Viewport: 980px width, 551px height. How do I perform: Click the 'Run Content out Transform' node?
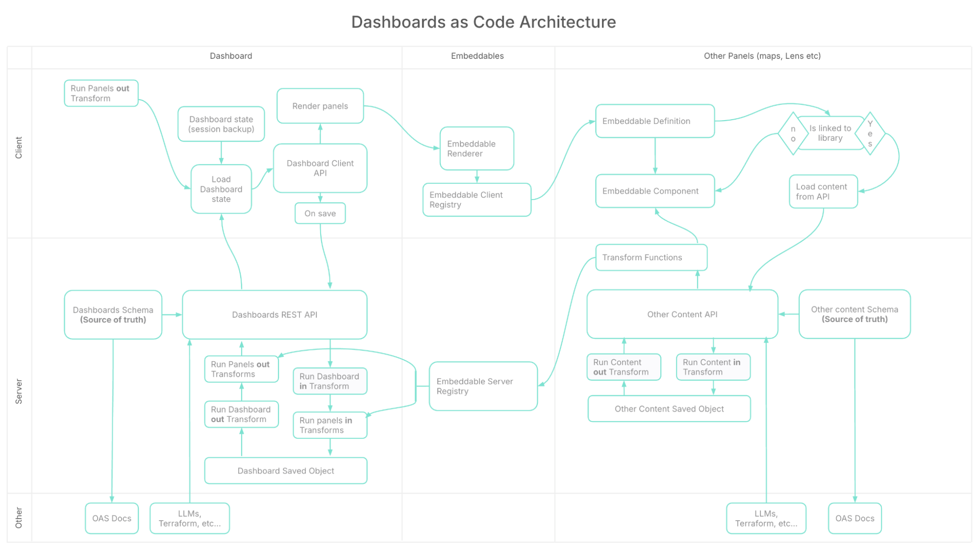click(x=624, y=367)
